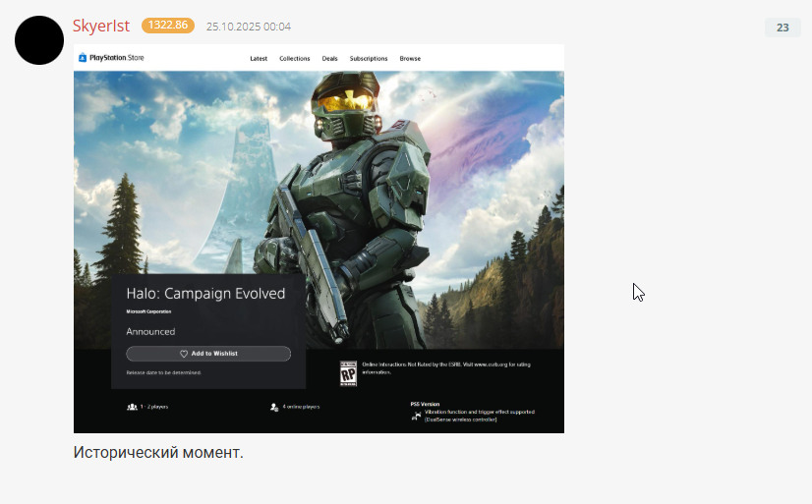The image size is (812, 504).
Task: Open Skyerlst user profile link
Action: (101, 26)
